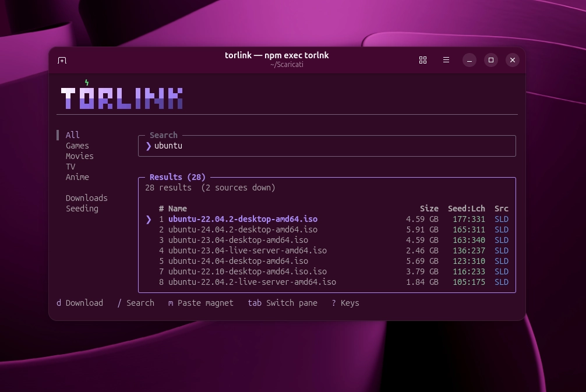Maximize the torlink terminal window
586x392 pixels.
pyautogui.click(x=491, y=60)
